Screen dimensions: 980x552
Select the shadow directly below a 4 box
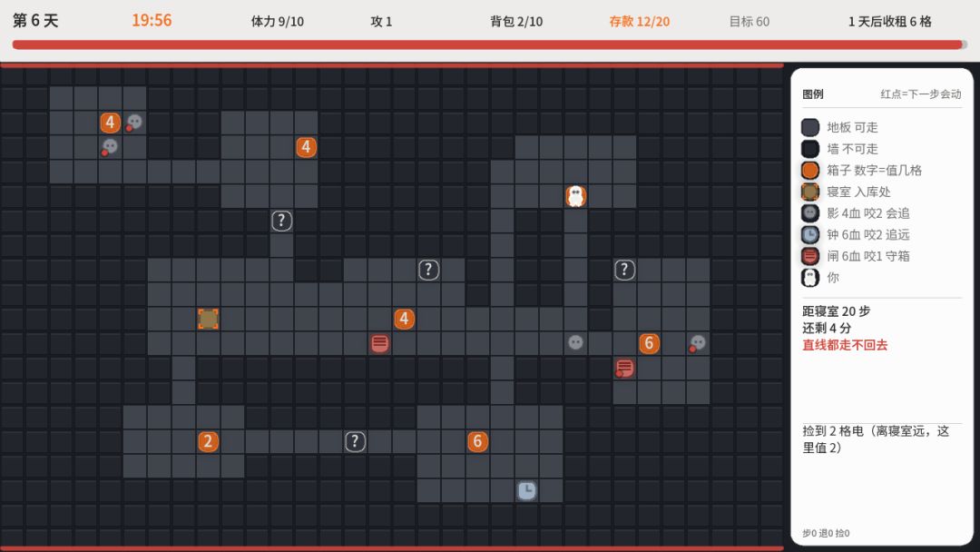(110, 148)
